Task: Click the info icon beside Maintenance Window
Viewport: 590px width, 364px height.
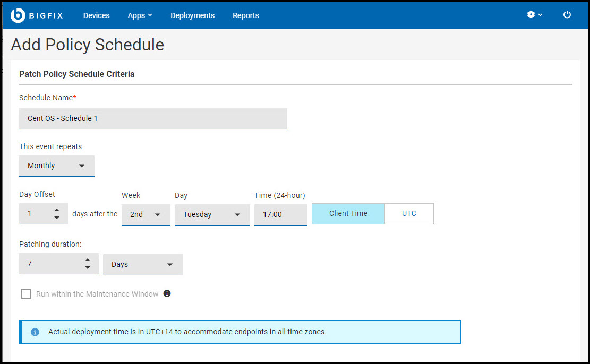Action: point(167,293)
